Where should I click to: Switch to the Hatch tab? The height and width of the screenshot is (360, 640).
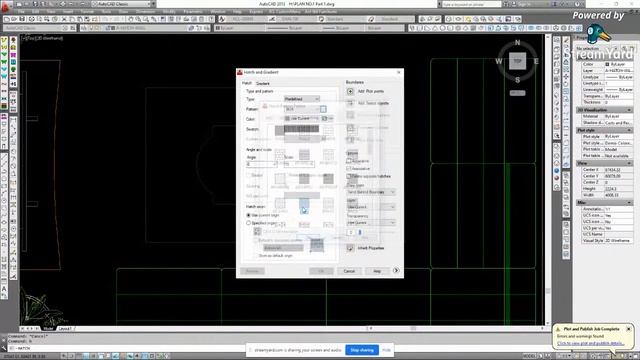[x=247, y=83]
